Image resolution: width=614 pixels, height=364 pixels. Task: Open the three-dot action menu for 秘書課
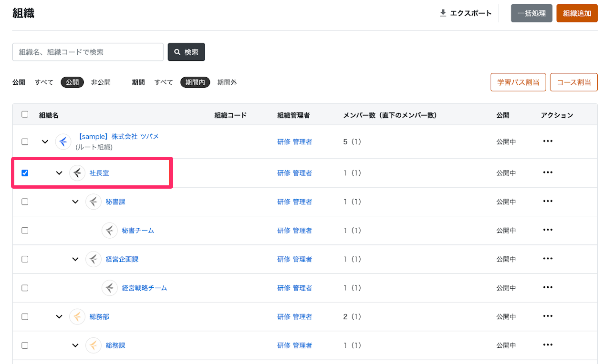(548, 201)
